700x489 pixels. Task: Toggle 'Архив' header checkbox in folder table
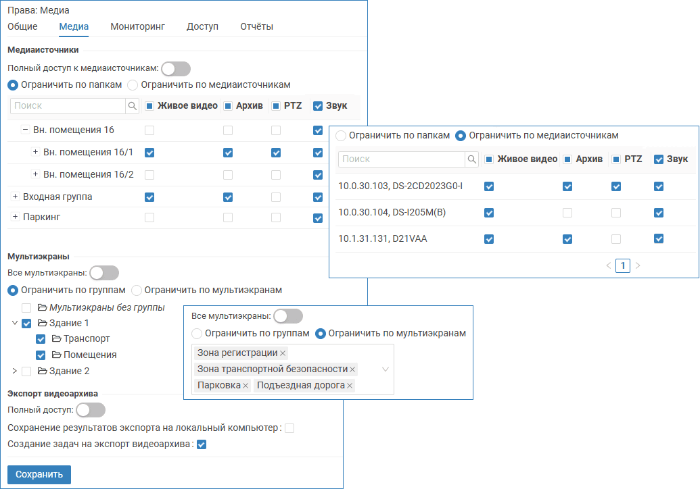pyautogui.click(x=228, y=106)
